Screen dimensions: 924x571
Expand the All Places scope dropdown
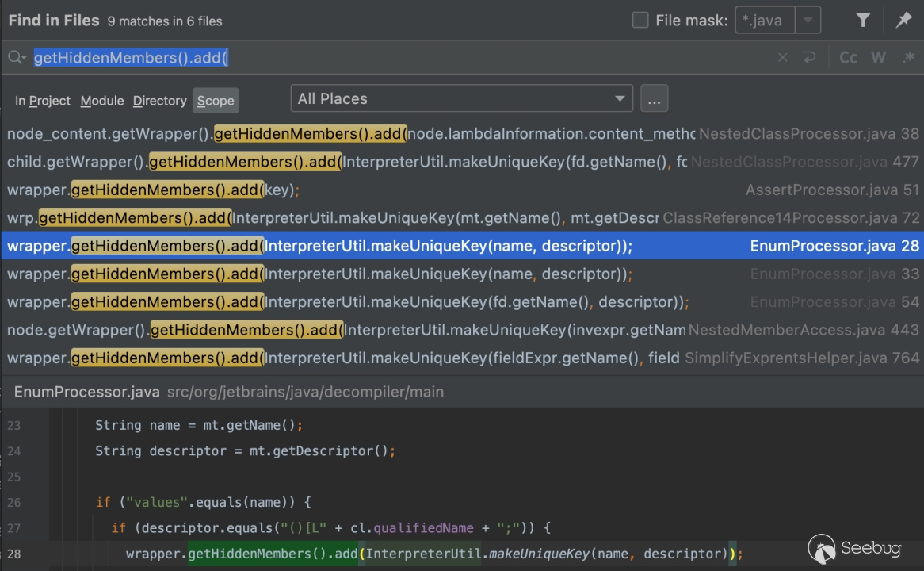[619, 99]
